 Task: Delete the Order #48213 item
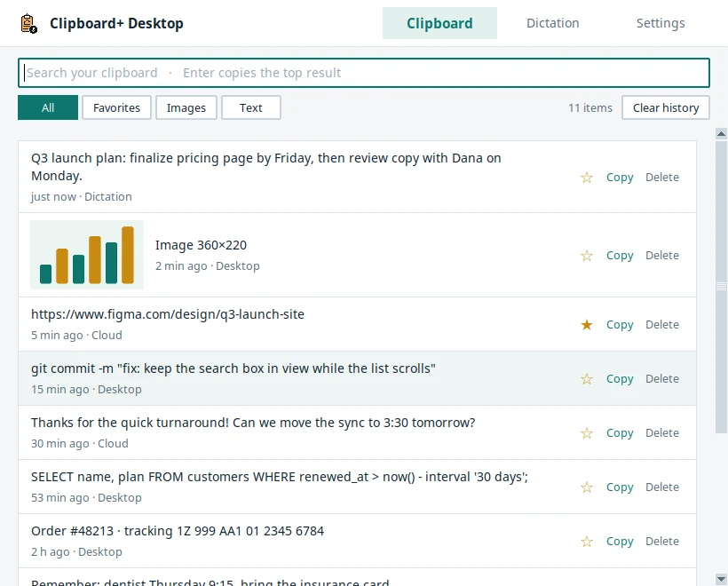(x=662, y=542)
